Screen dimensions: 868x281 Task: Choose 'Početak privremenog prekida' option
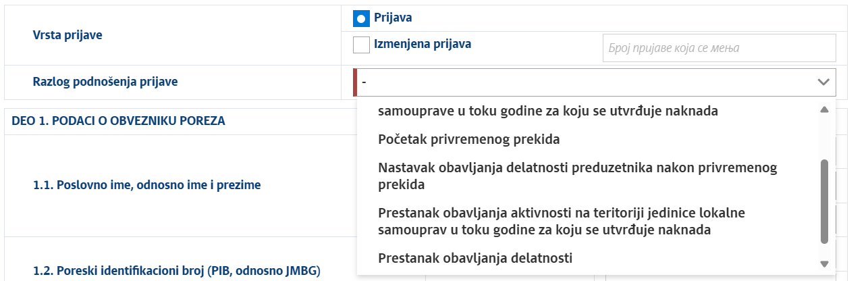coord(469,140)
